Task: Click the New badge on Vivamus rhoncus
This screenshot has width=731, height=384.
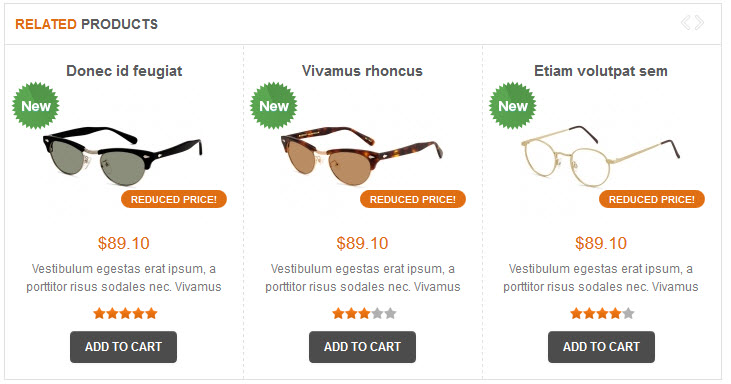Action: (x=274, y=106)
